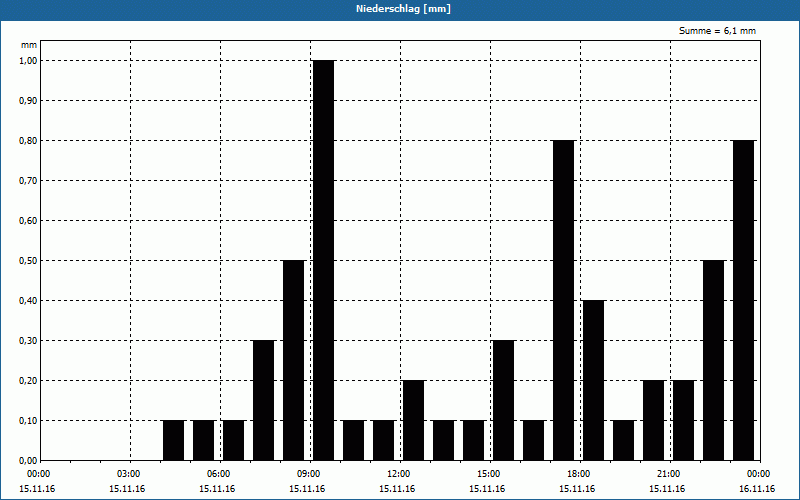The width and height of the screenshot is (800, 500).
Task: Select the 0,60 y-axis value
Action: point(28,221)
